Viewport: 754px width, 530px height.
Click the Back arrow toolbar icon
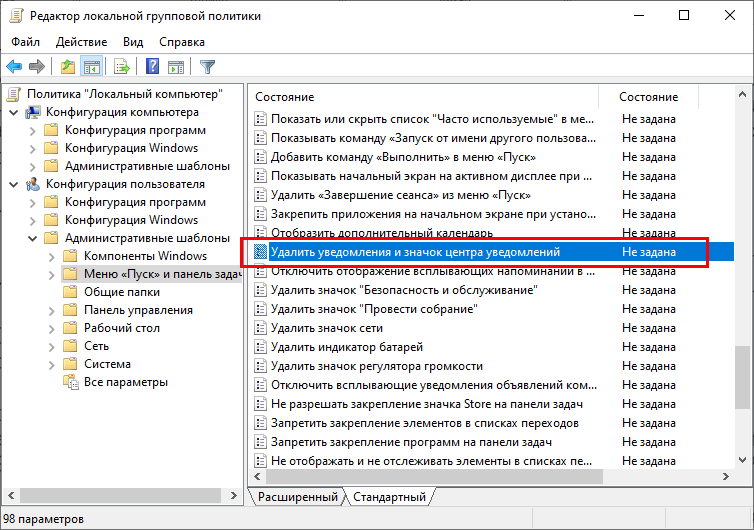[14, 66]
